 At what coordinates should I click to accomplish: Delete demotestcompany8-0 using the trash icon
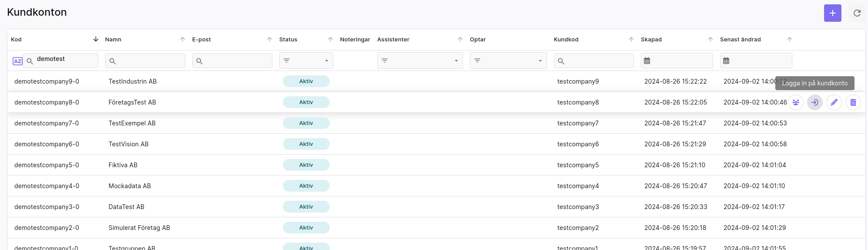[853, 102]
